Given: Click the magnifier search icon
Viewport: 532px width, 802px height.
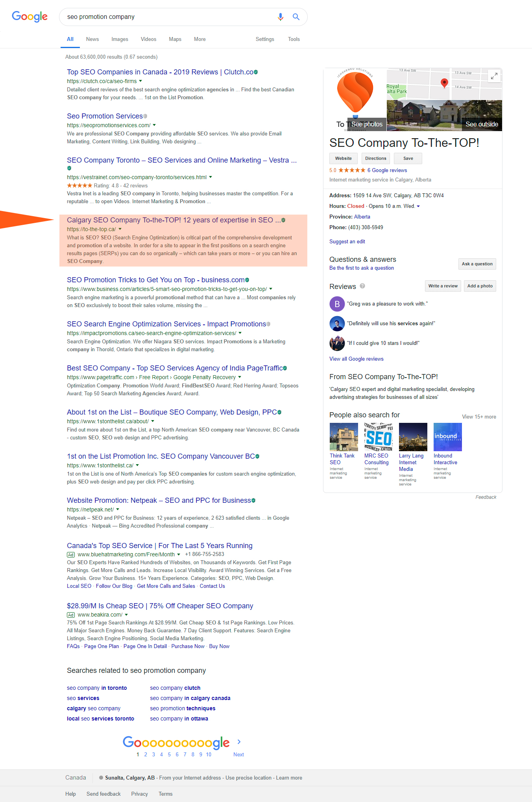Looking at the screenshot, I should pyautogui.click(x=296, y=17).
